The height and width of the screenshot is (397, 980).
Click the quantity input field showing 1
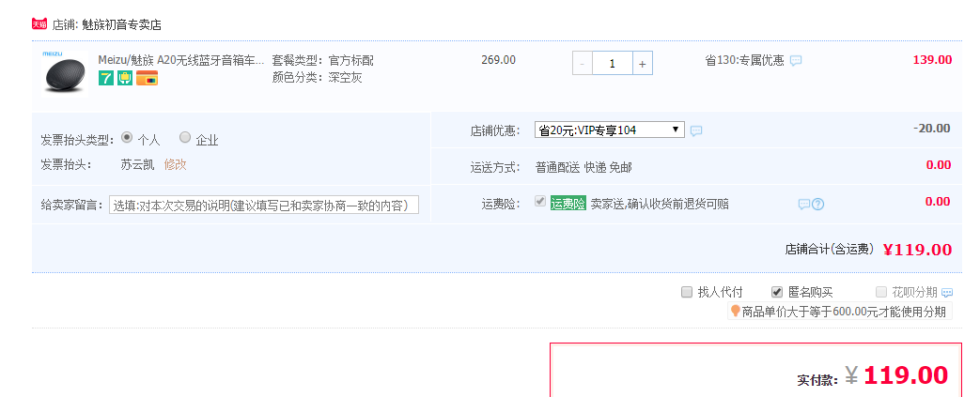pos(613,63)
